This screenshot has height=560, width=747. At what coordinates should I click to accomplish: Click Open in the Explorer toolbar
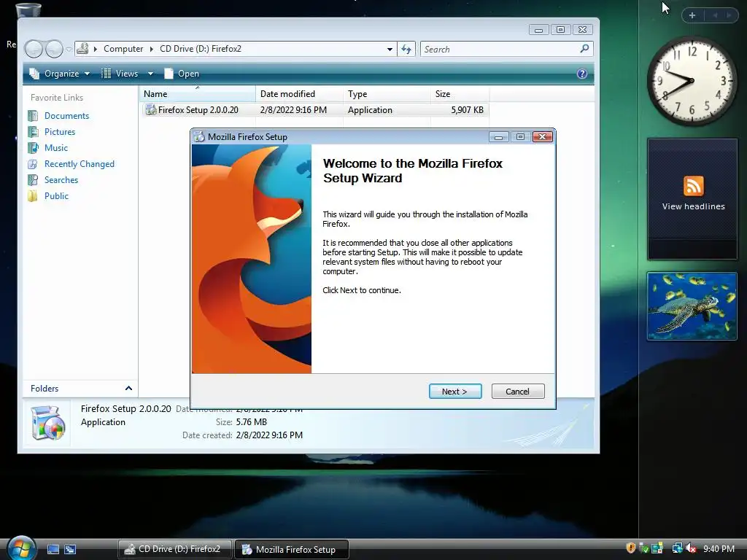[182, 74]
